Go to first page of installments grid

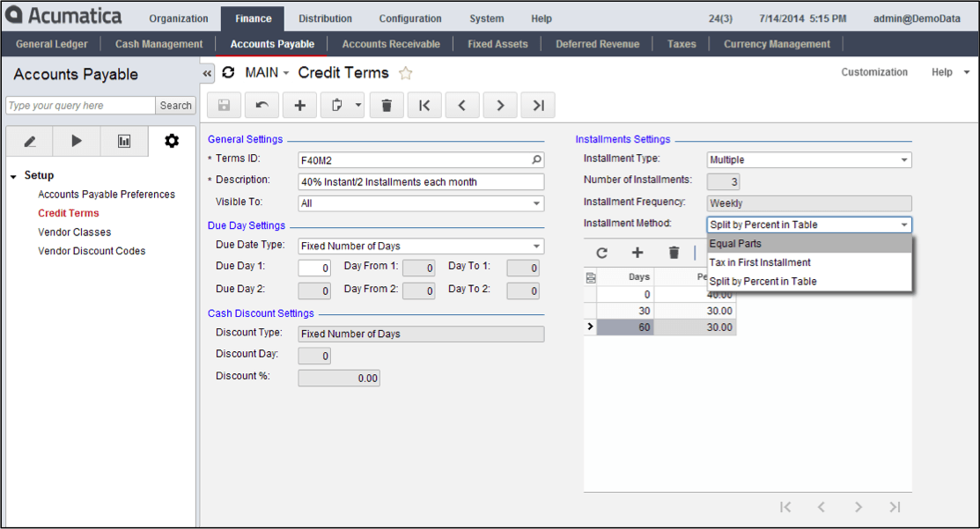tap(785, 507)
